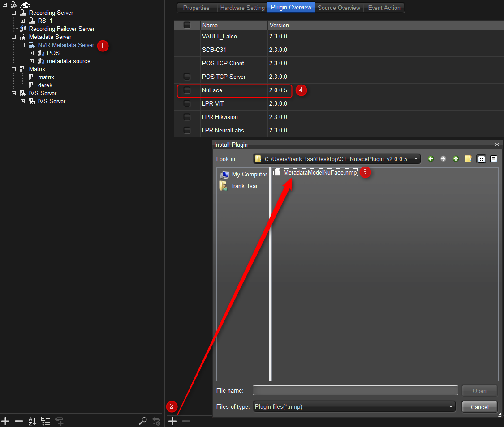
Task: Create a new folder in the dialog
Action: [x=468, y=159]
